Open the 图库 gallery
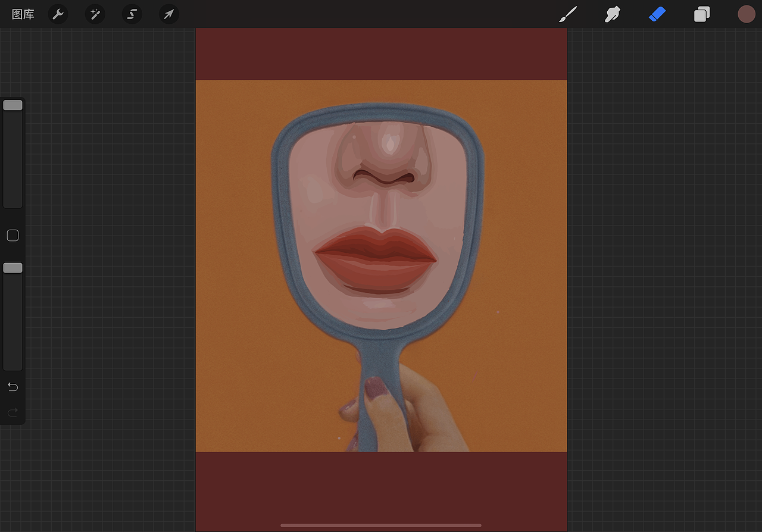Image resolution: width=762 pixels, height=532 pixels. coord(23,14)
